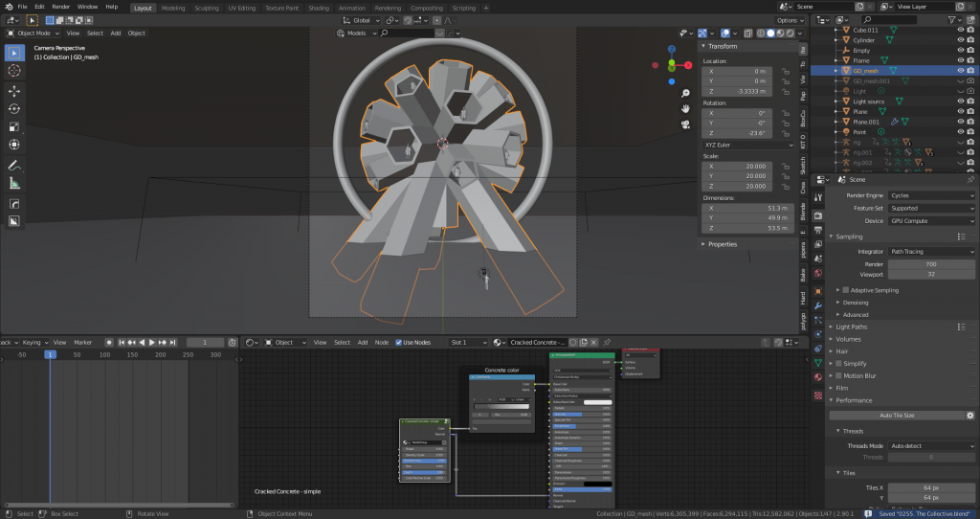Select the Measure tool
The image size is (980, 519).
click(13, 183)
